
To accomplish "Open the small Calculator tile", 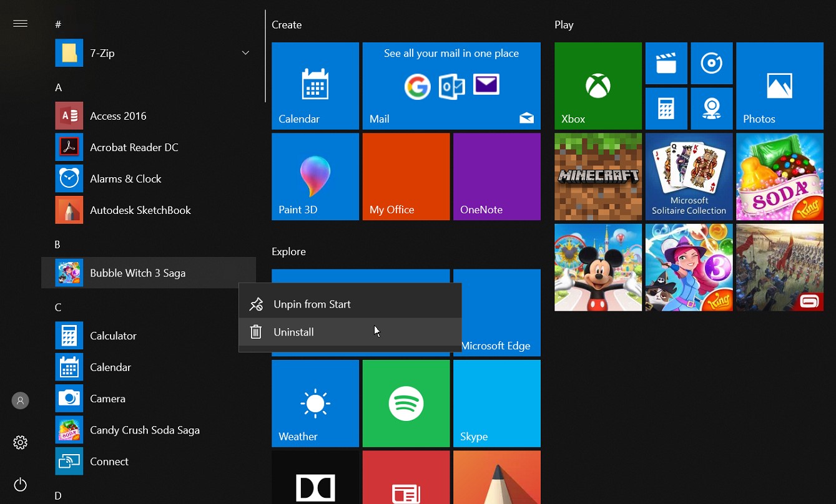I will click(x=666, y=109).
